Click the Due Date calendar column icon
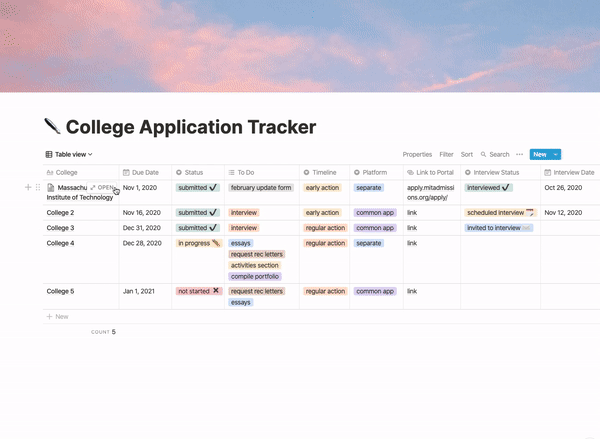The image size is (600, 439). coord(126,173)
